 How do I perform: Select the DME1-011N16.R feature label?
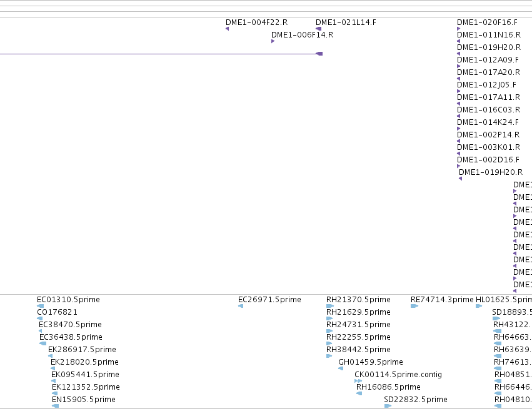tap(489, 35)
